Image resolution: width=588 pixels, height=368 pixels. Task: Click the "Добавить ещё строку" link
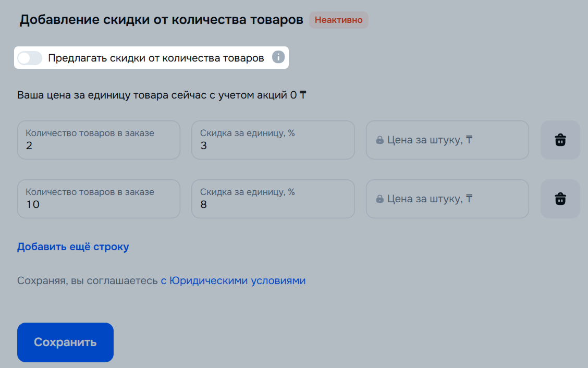click(x=73, y=247)
